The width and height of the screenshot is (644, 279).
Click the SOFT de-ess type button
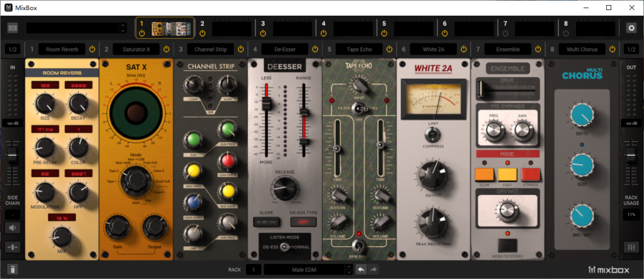pos(304,222)
